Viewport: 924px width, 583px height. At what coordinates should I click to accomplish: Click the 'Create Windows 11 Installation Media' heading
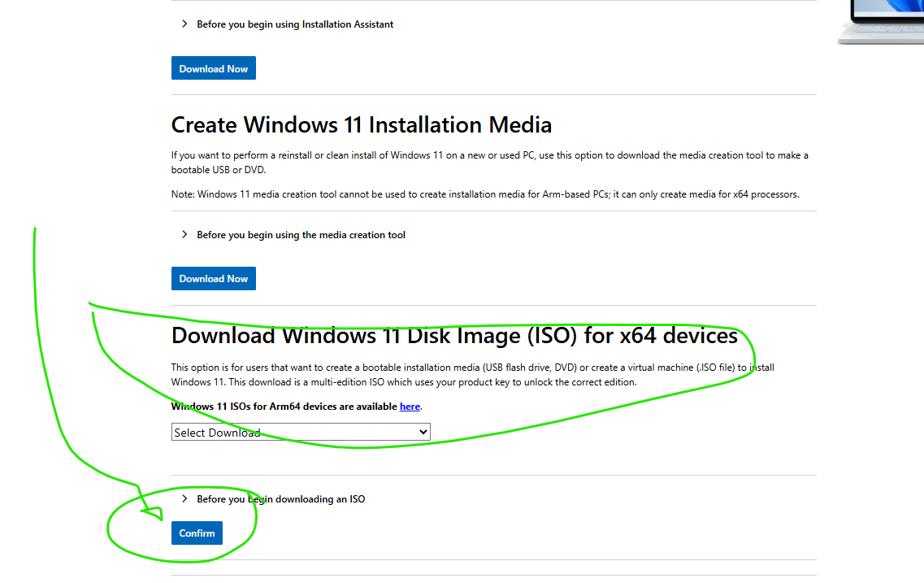362,125
